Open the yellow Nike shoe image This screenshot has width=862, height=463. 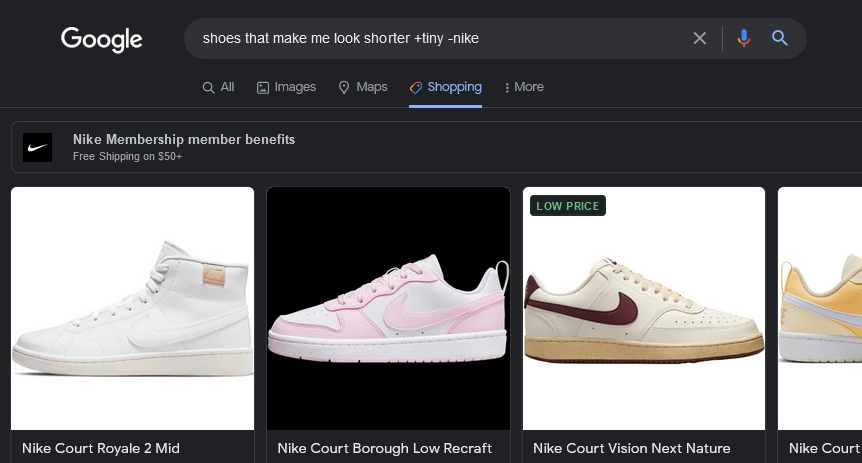[x=820, y=308]
